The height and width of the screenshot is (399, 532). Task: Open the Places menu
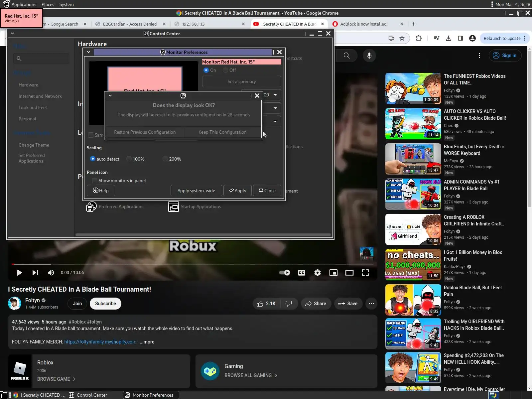(x=48, y=4)
